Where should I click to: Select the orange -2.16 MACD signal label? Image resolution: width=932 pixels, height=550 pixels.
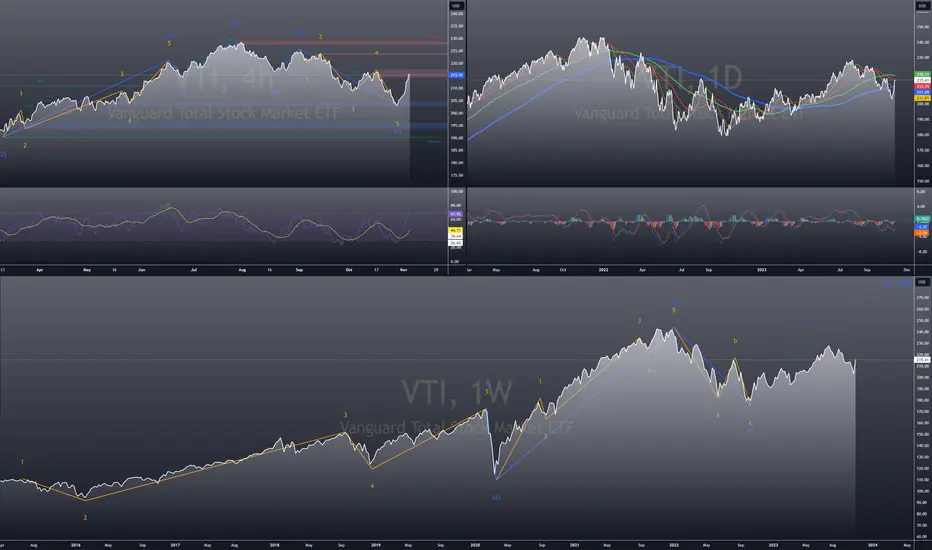pyautogui.click(x=922, y=233)
